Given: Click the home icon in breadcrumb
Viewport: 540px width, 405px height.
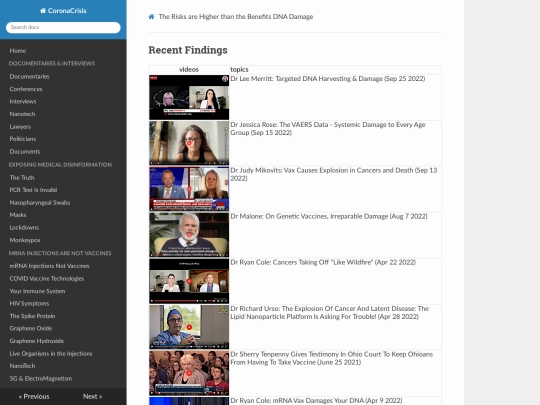Looking at the screenshot, I should click(x=151, y=17).
